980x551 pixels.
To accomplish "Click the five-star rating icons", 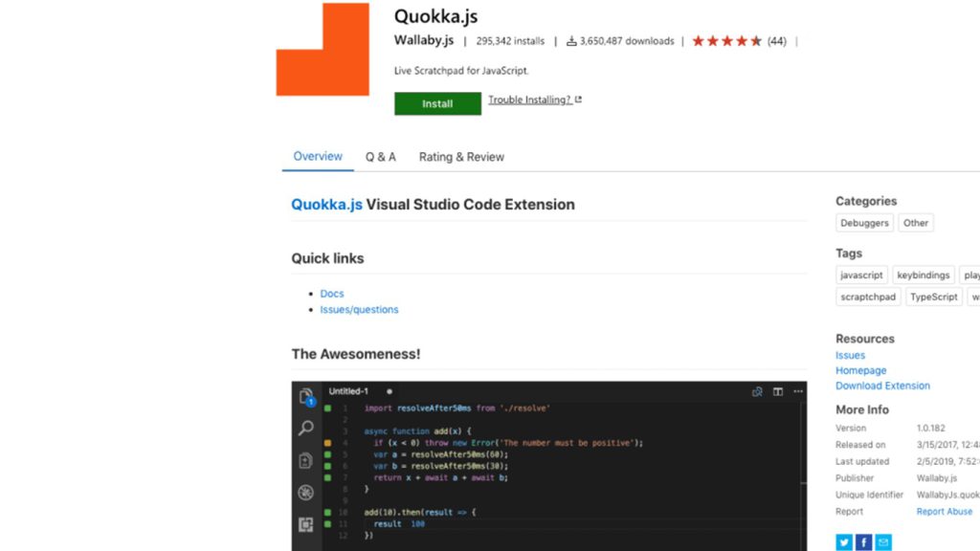I will pyautogui.click(x=727, y=41).
